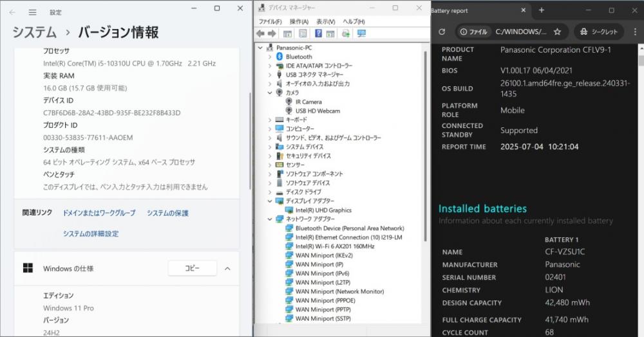Collapse the ディスプレイ アダプター category

[x=270, y=201]
